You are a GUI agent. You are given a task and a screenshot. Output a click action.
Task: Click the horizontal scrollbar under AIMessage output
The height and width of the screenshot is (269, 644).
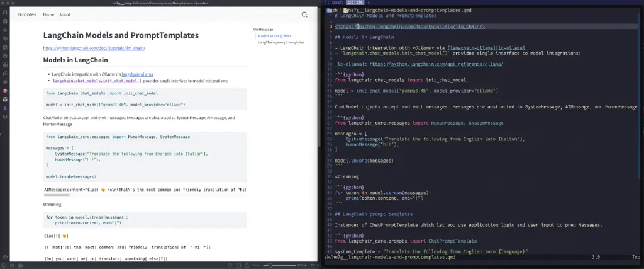click(57, 195)
